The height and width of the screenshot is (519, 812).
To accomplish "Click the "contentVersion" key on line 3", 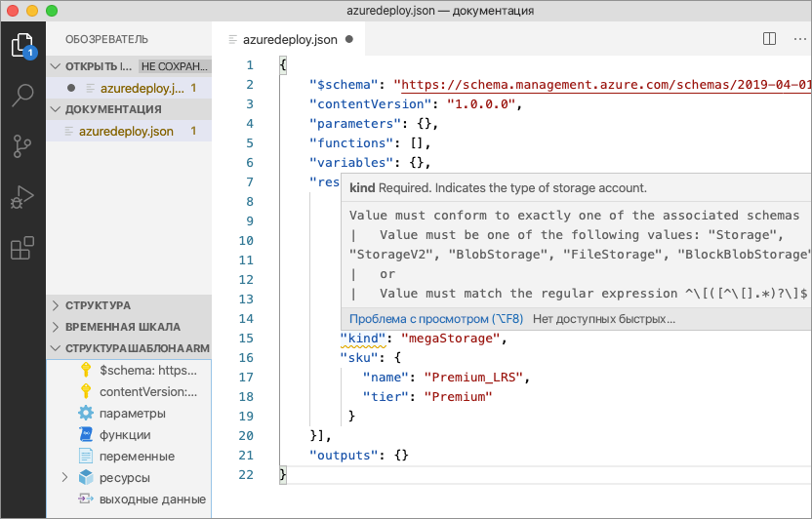I will (371, 104).
